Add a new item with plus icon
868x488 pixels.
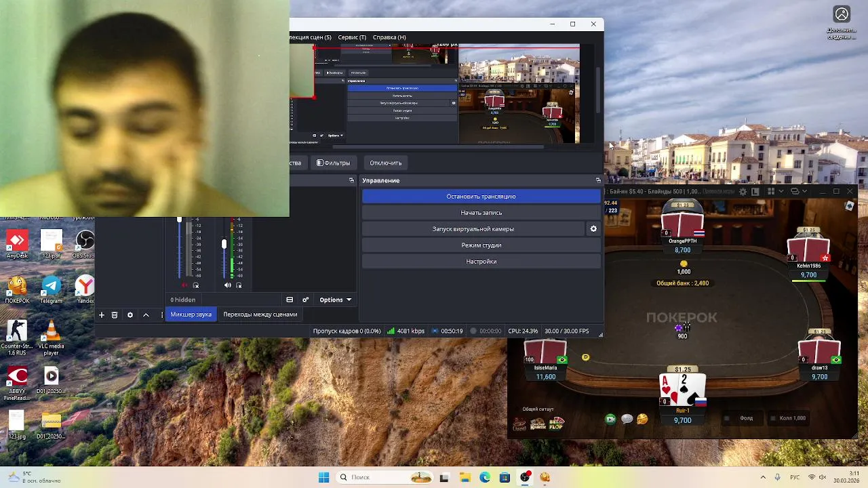102,314
